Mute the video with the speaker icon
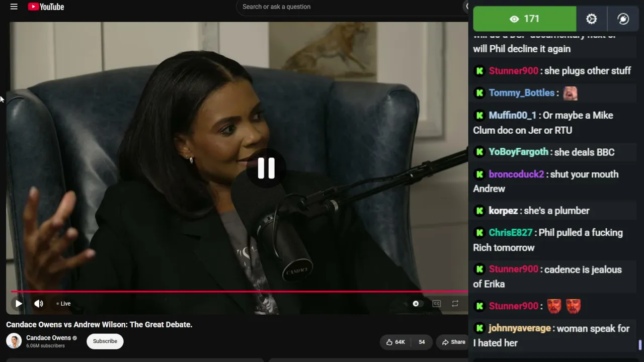The image size is (644, 362). point(39,304)
